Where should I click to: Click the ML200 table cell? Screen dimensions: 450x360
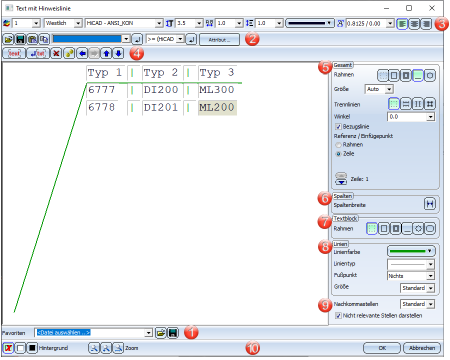pos(217,108)
